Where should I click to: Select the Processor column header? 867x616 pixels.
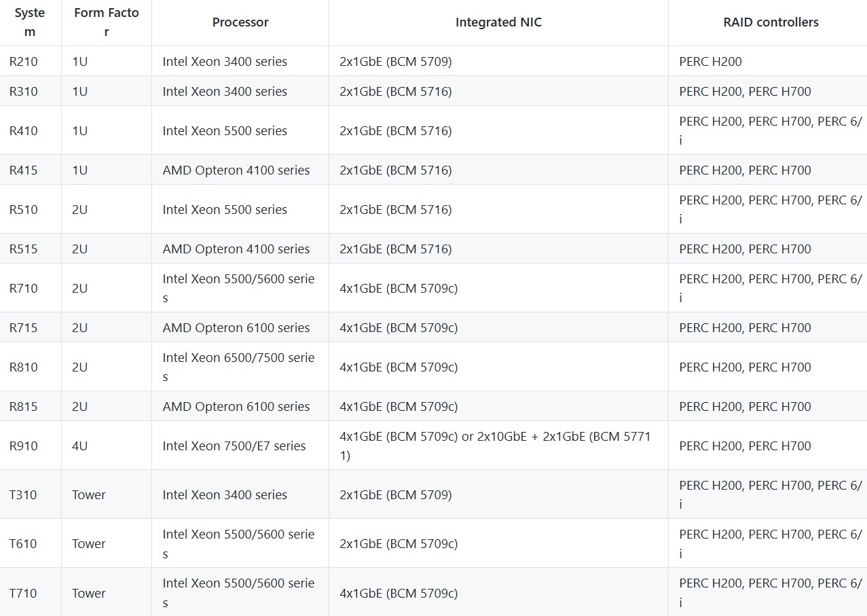(240, 22)
